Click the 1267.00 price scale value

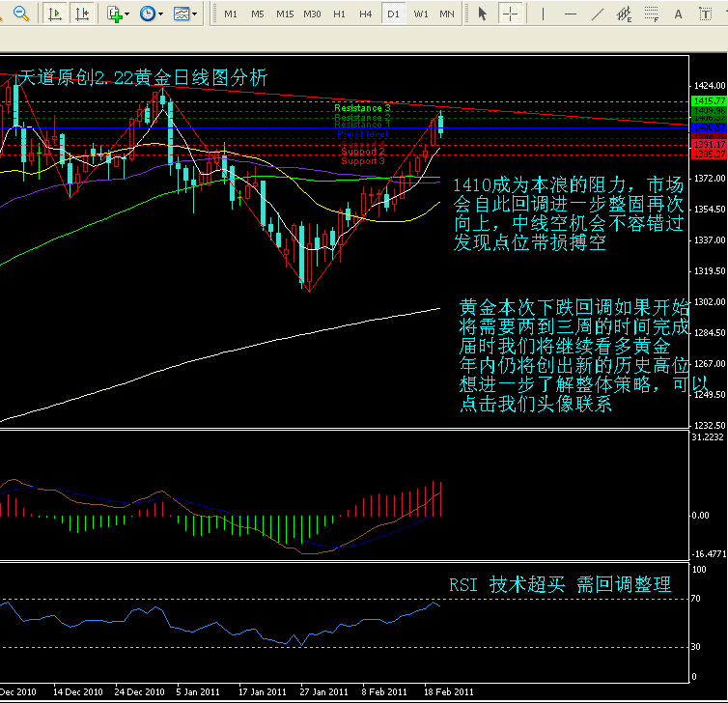point(710,364)
